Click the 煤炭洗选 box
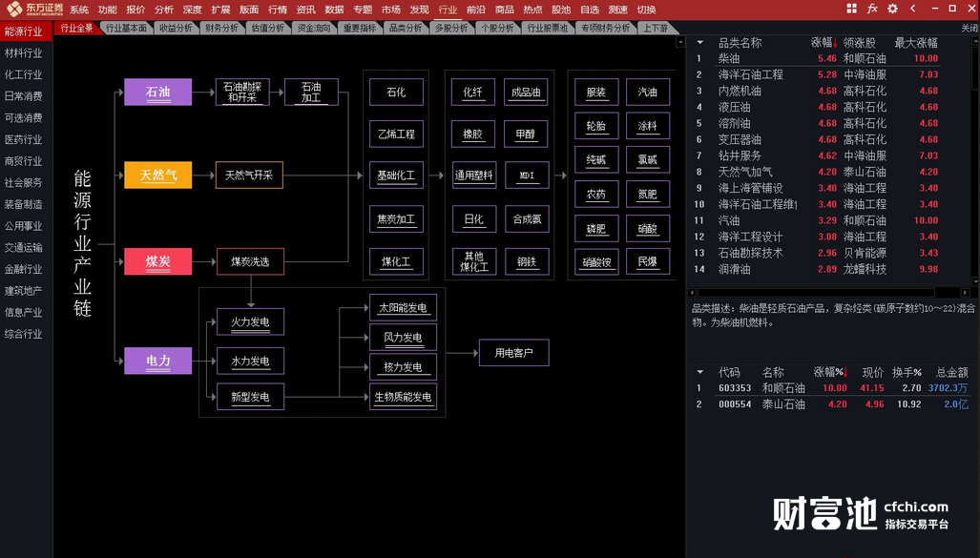980x558 pixels. coord(250,261)
